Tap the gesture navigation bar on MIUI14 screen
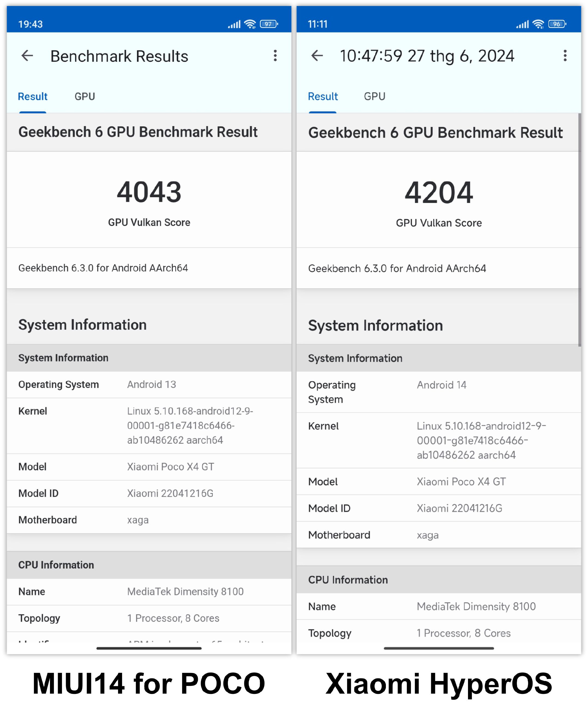Viewport: 588px width, 710px height. pos(149,649)
